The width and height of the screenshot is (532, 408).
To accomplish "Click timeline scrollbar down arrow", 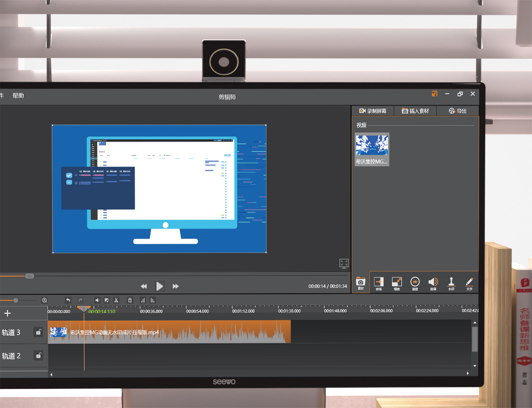I will tap(475, 366).
